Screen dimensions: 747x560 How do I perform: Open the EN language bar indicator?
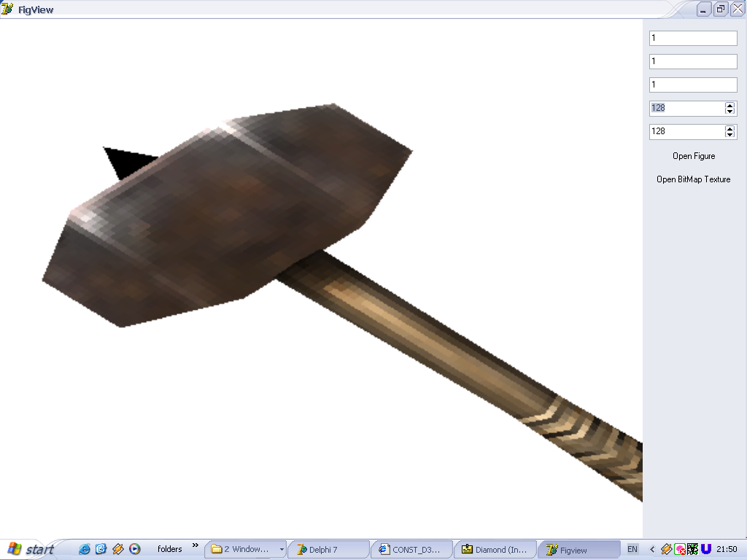(632, 549)
